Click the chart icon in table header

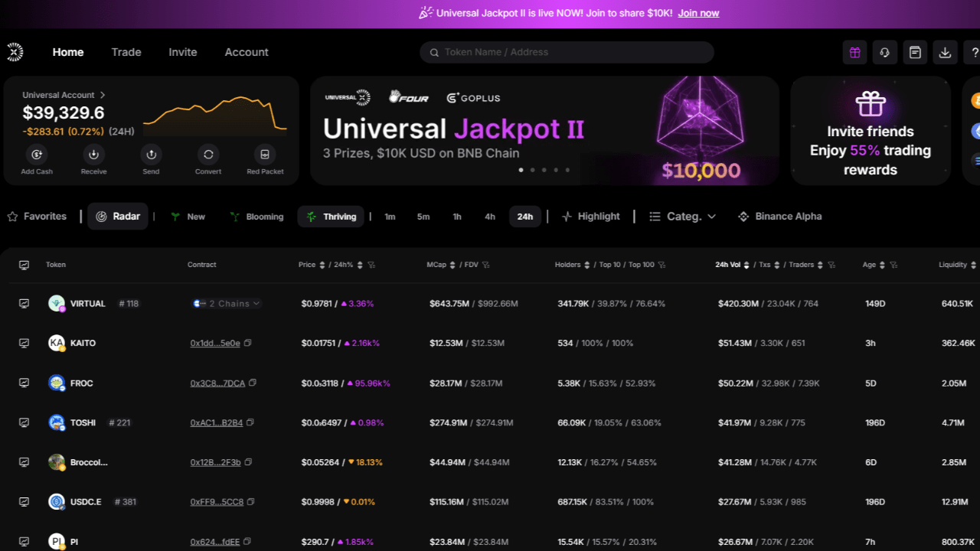[24, 265]
